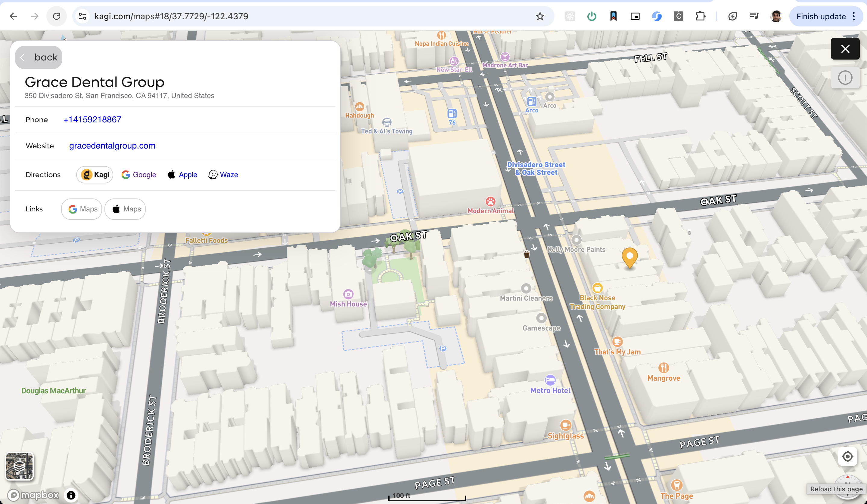The width and height of the screenshot is (867, 504).
Task: Open Google directions link
Action: tap(139, 175)
